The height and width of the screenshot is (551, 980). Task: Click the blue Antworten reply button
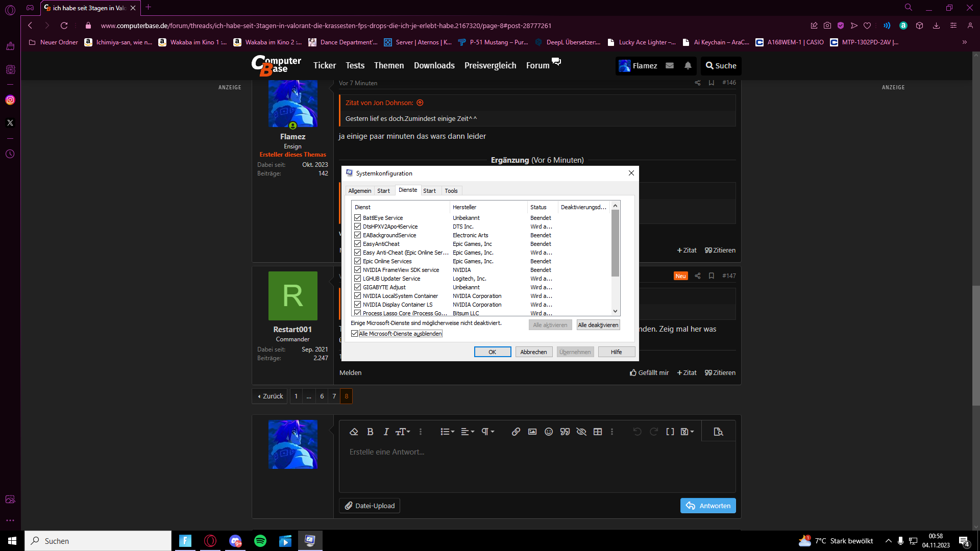(708, 506)
